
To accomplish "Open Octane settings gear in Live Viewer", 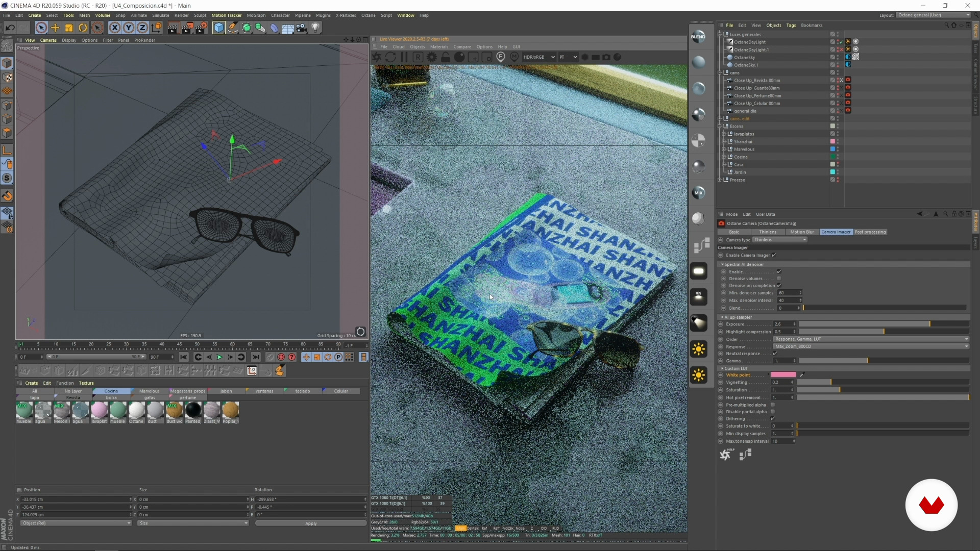I will 432,57.
